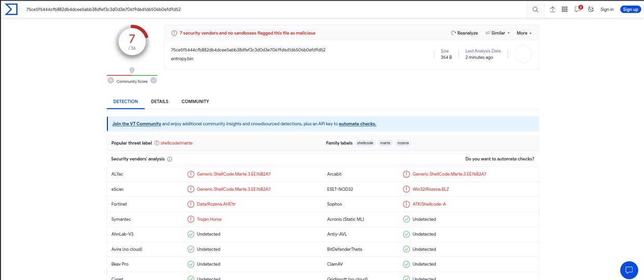The height and width of the screenshot is (280, 644).
Task: Open the VirusTotal home logo
Action: [11, 9]
